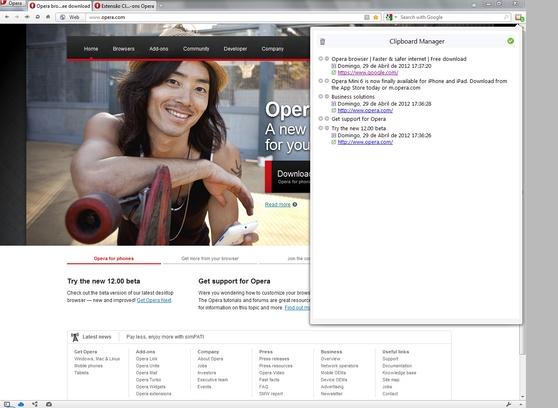
Task: Open Opera Unite icon in status bar
Action: (x=35, y=404)
